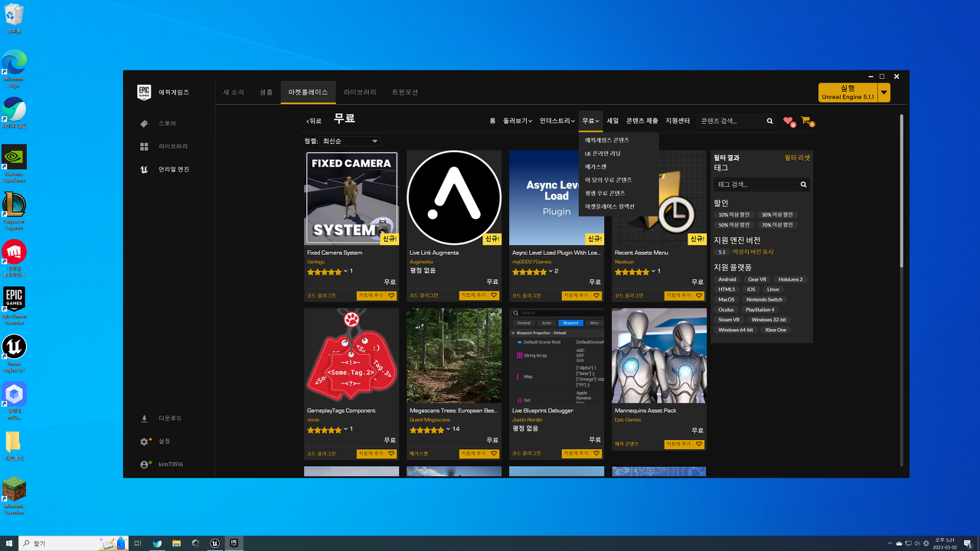Click 미설치 버전 표시 link
This screenshot has width=980, height=551.
[753, 252]
